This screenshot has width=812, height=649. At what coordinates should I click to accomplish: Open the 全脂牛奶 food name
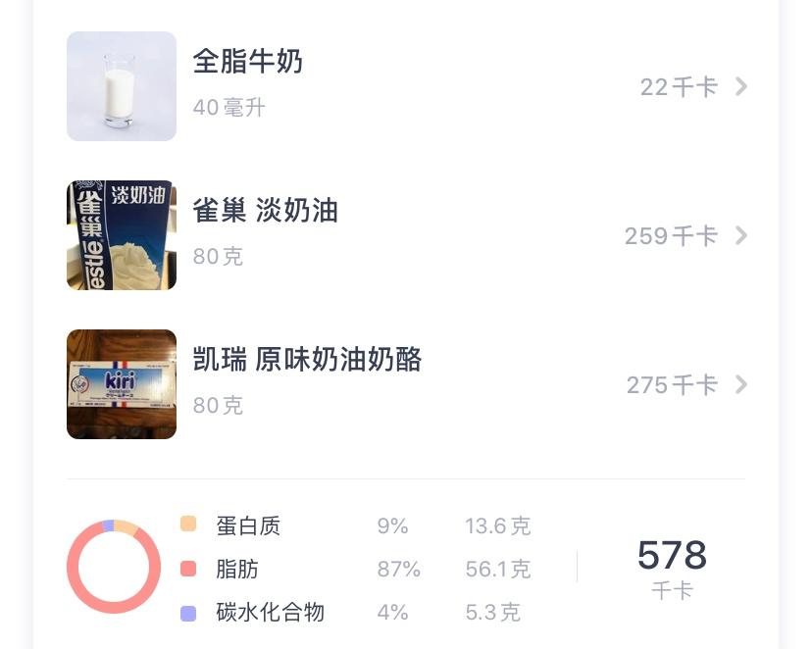tap(248, 63)
